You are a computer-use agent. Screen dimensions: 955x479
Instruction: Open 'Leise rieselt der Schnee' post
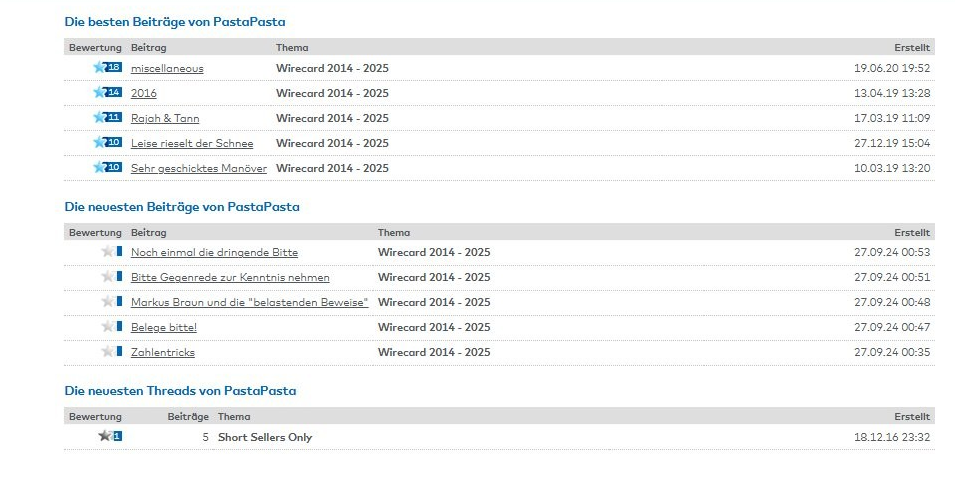click(192, 143)
